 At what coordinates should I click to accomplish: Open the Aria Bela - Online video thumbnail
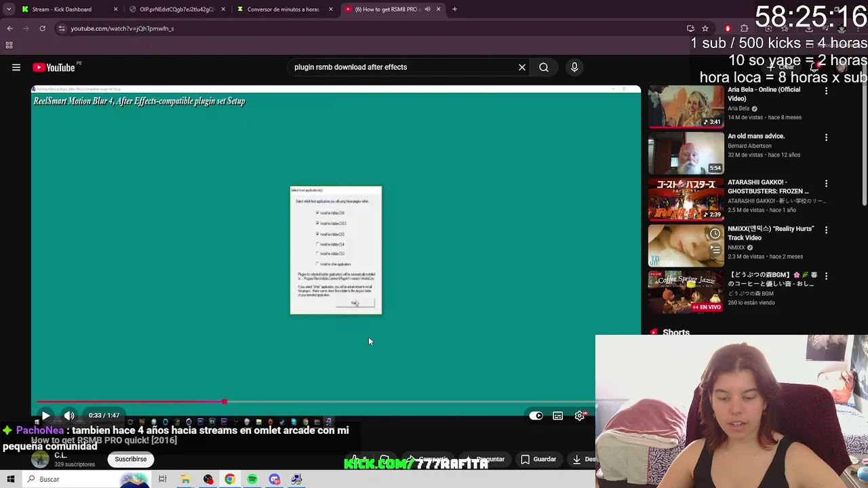pos(686,106)
